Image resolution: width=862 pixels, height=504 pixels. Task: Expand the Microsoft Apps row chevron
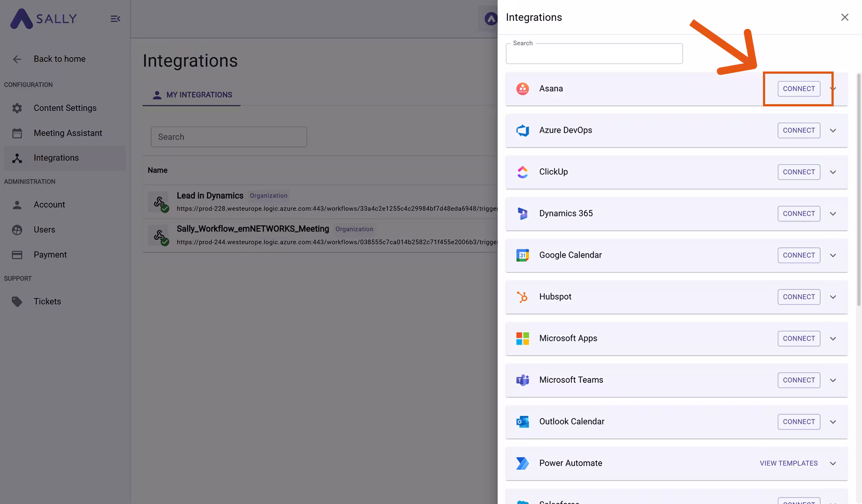[x=833, y=339]
